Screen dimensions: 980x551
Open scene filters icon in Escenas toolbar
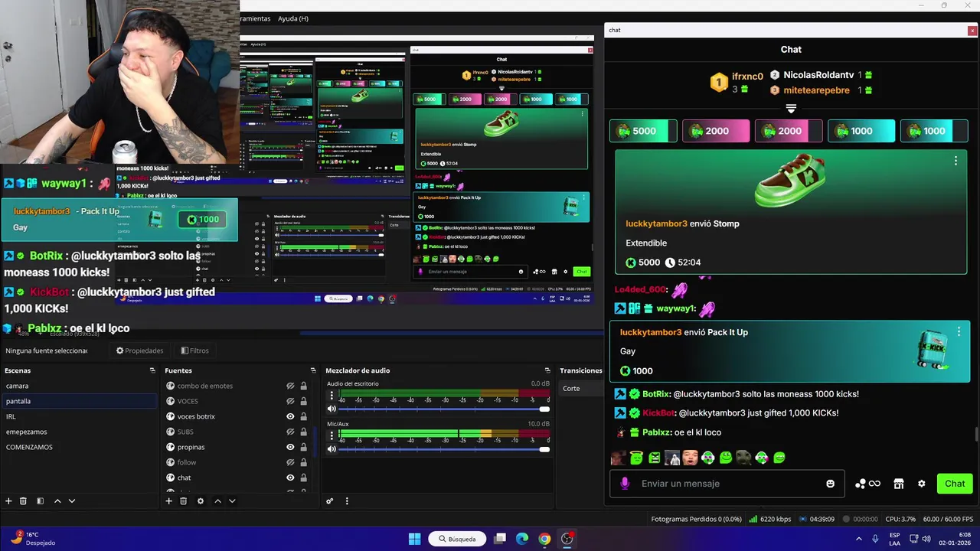point(40,501)
